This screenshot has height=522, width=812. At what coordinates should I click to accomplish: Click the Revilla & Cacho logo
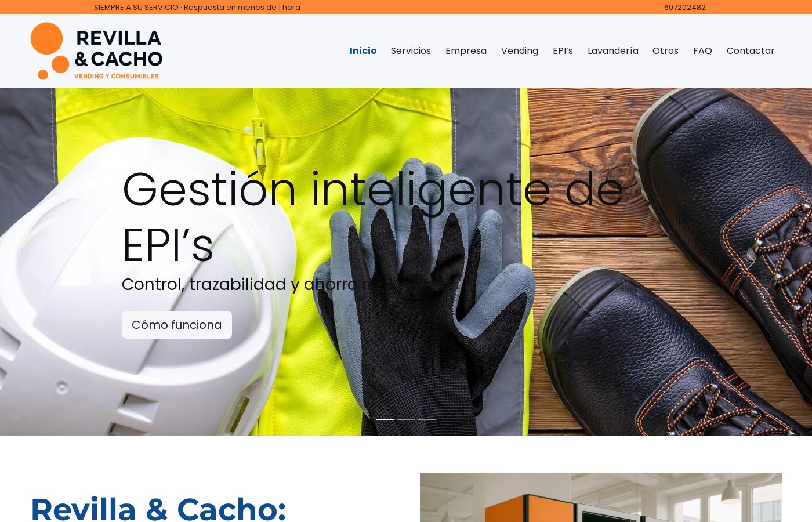point(96,51)
